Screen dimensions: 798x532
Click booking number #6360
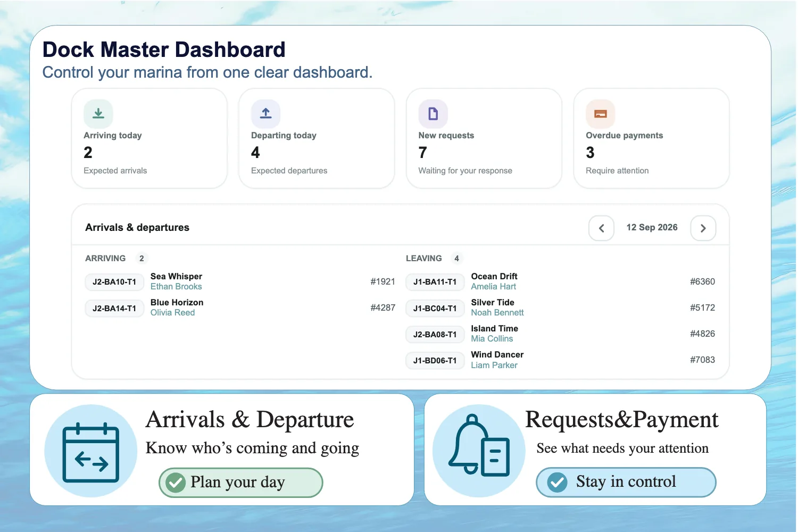(x=703, y=282)
